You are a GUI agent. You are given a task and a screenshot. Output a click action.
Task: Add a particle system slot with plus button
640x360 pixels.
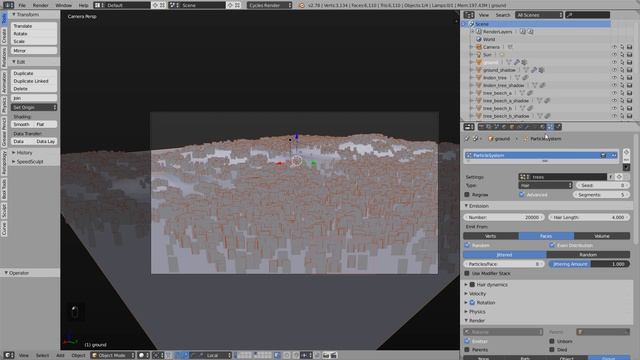(626, 152)
